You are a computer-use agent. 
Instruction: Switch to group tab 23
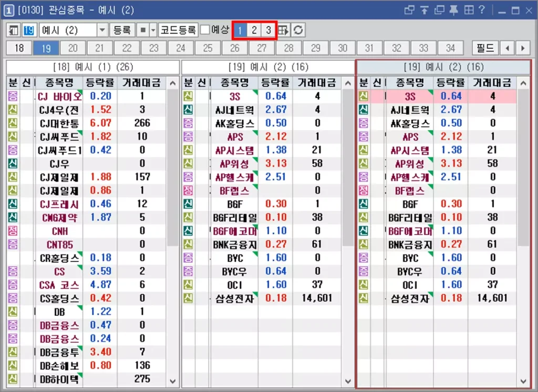pyautogui.click(x=154, y=48)
